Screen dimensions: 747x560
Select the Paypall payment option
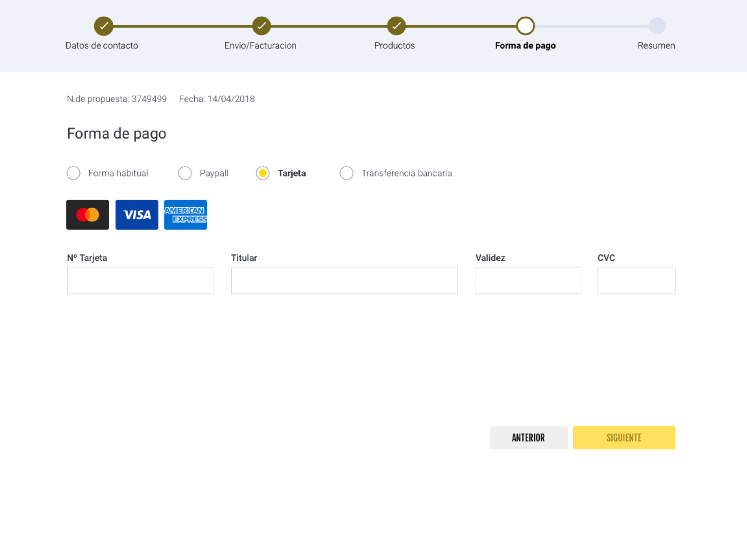pyautogui.click(x=185, y=173)
